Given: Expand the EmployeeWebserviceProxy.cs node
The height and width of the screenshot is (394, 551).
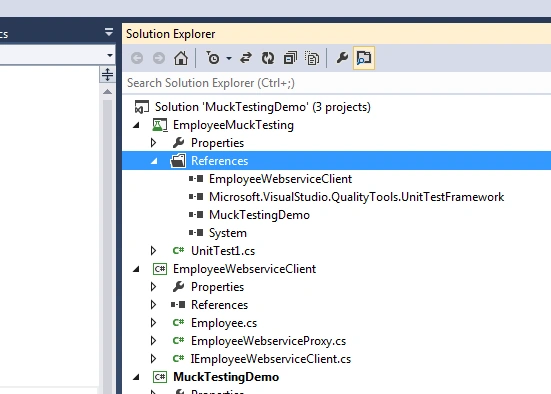Looking at the screenshot, I should [153, 341].
